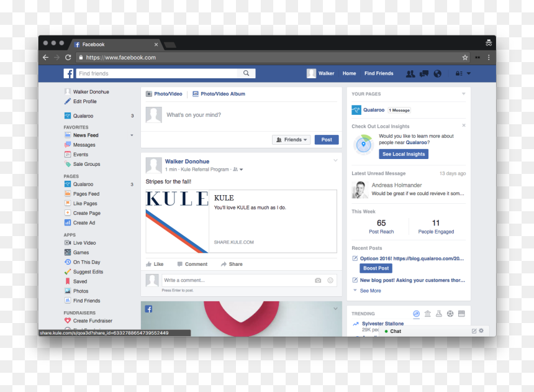Open Chrome three-dot menu
This screenshot has height=392, width=534.
(x=489, y=58)
